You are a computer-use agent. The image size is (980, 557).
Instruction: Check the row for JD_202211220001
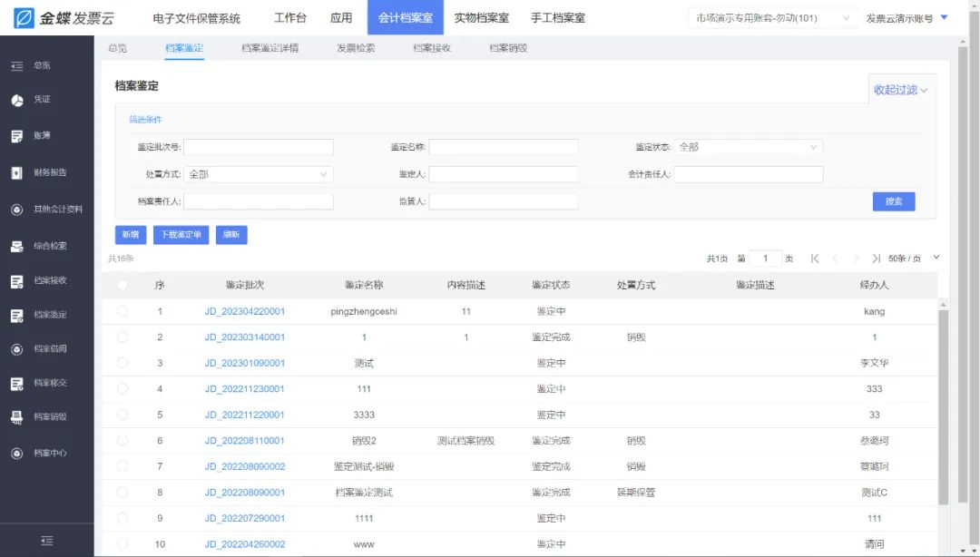122,415
